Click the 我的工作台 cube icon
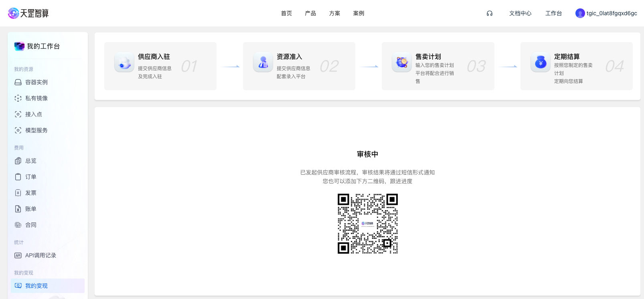 click(x=19, y=46)
